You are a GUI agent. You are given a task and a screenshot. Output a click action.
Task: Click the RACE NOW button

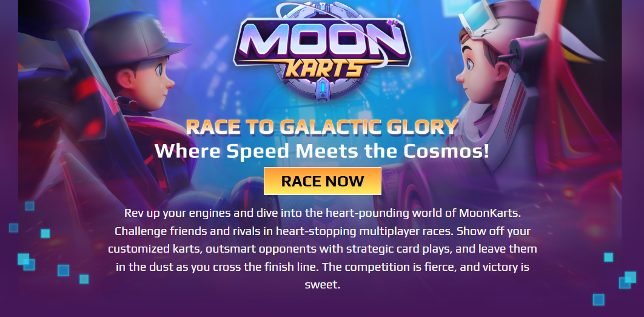tap(323, 181)
